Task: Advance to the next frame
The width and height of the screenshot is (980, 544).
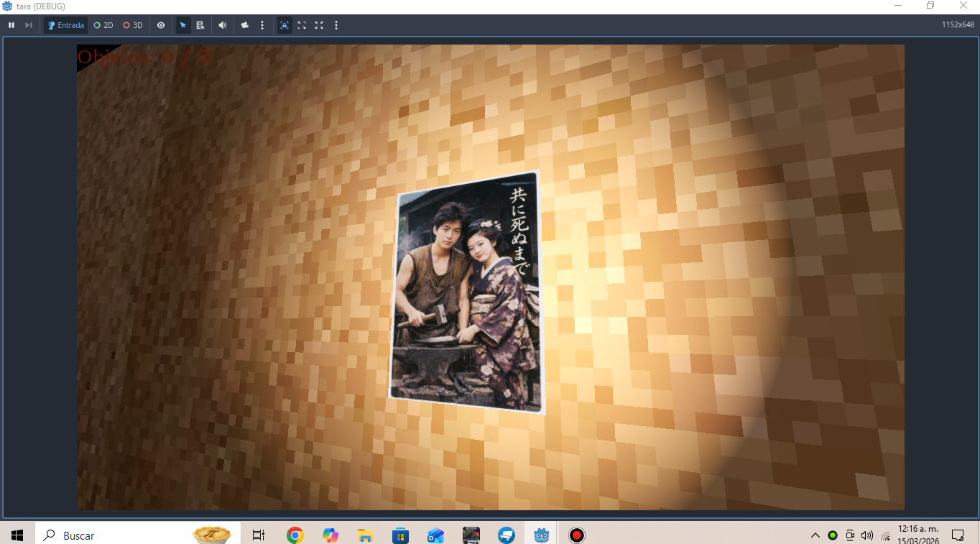Action: pyautogui.click(x=29, y=25)
